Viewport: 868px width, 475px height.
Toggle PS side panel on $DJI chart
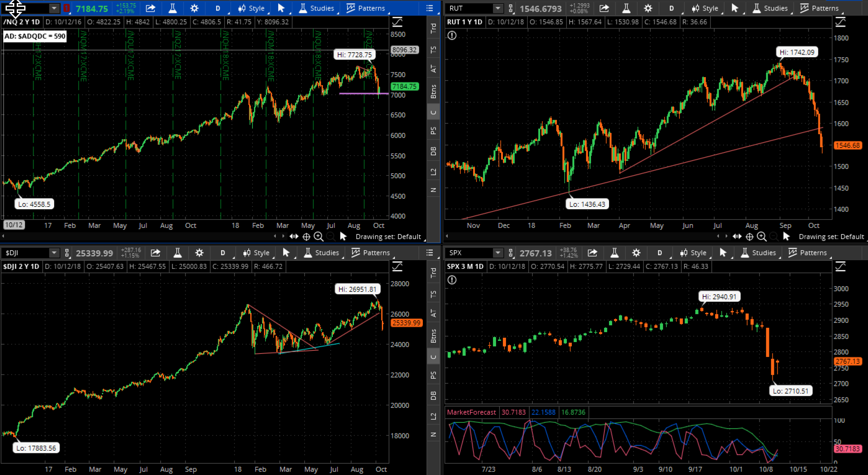coord(433,374)
